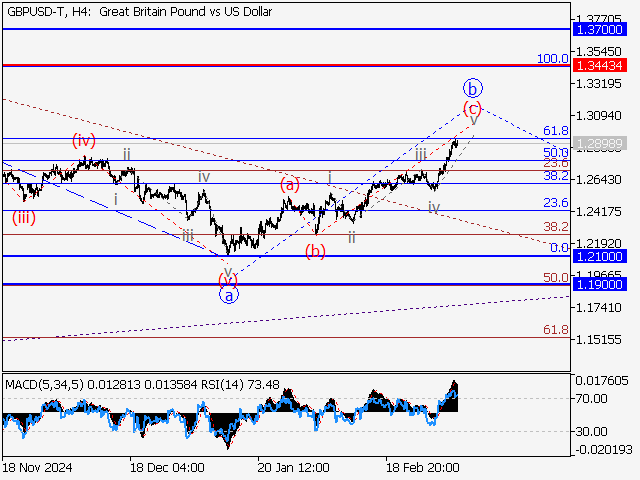Click the blue circled a wave label
The height and width of the screenshot is (480, 640).
point(228,295)
